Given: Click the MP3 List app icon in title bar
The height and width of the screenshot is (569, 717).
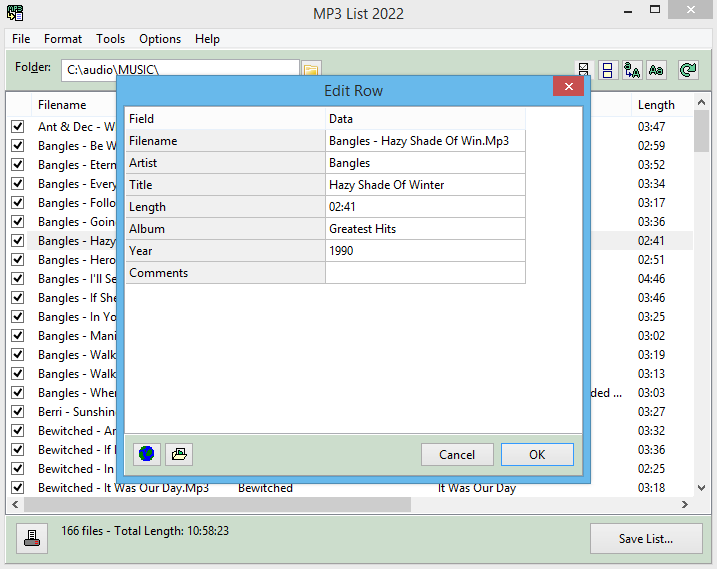Looking at the screenshot, I should click(x=15, y=13).
